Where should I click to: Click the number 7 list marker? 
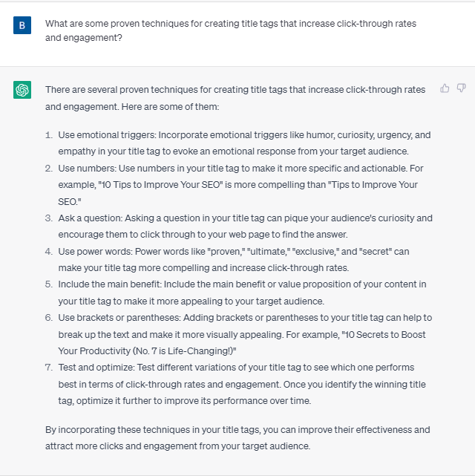pos(49,368)
